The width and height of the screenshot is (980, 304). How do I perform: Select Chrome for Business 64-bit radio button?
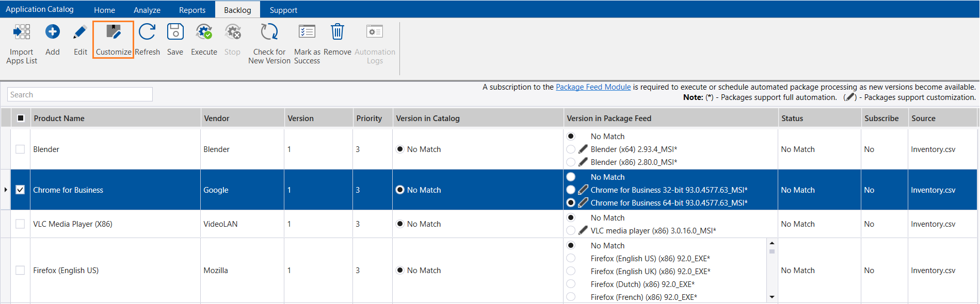pos(571,202)
